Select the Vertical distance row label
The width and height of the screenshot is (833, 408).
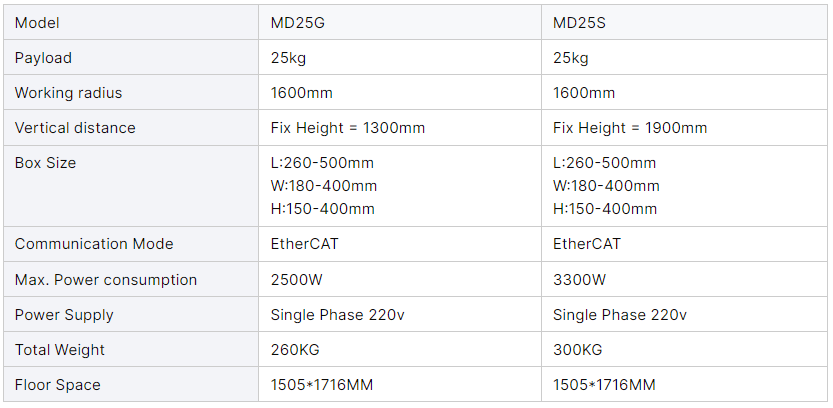tap(75, 128)
